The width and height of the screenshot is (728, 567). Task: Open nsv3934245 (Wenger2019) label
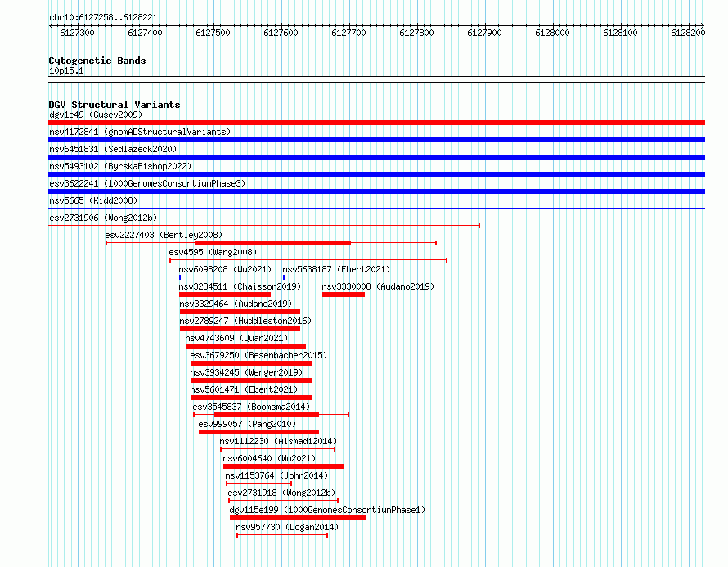(x=246, y=372)
